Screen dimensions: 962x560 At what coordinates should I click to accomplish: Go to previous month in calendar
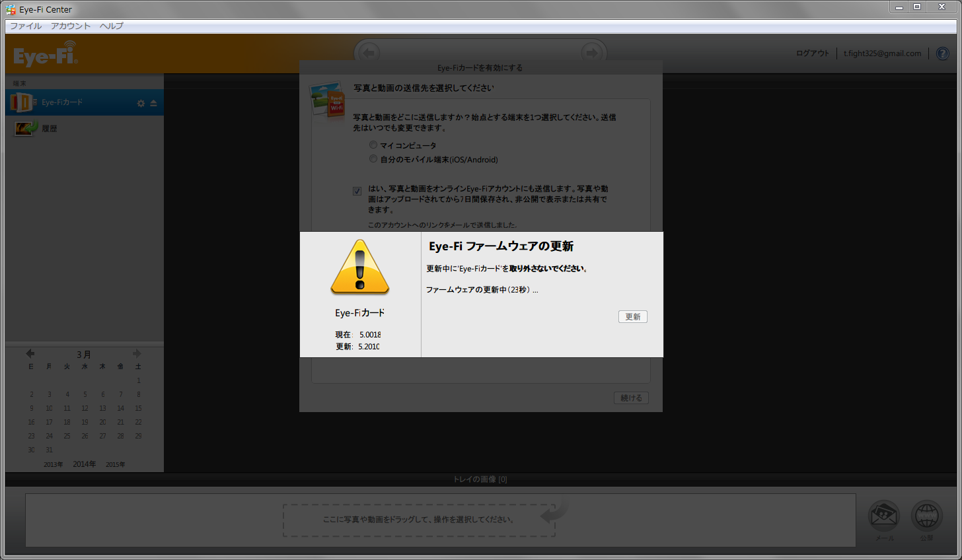click(30, 353)
